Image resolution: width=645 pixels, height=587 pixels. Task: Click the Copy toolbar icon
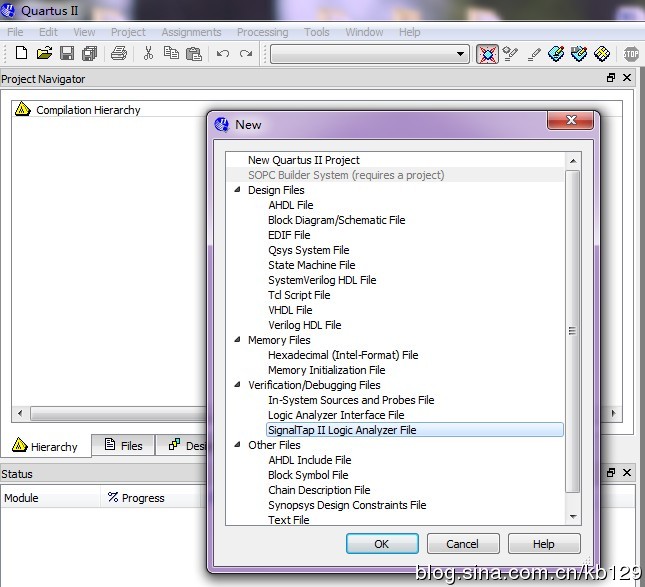171,53
